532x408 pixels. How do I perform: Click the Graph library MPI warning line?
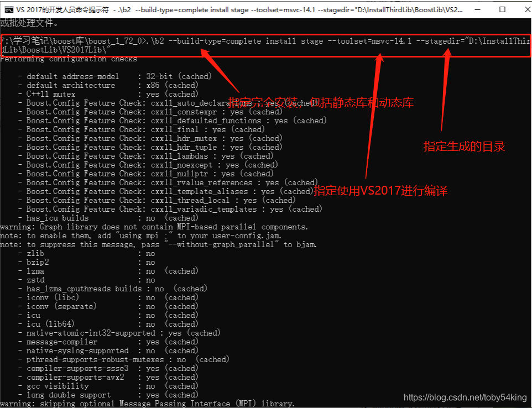click(154, 227)
